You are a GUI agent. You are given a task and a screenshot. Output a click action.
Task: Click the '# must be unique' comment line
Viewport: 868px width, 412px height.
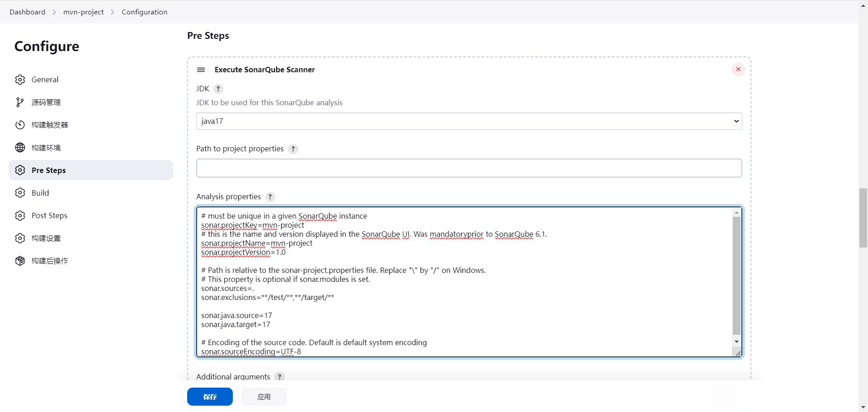[284, 216]
